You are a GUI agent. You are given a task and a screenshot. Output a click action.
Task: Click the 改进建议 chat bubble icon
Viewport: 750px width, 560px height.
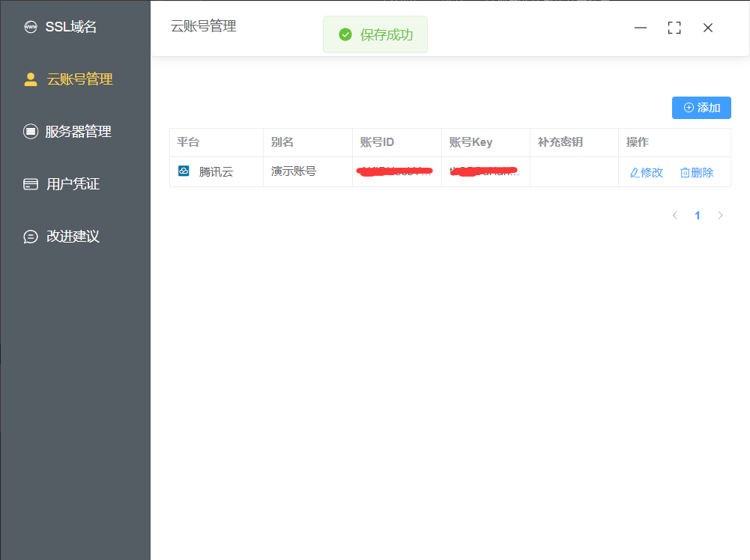pyautogui.click(x=31, y=237)
